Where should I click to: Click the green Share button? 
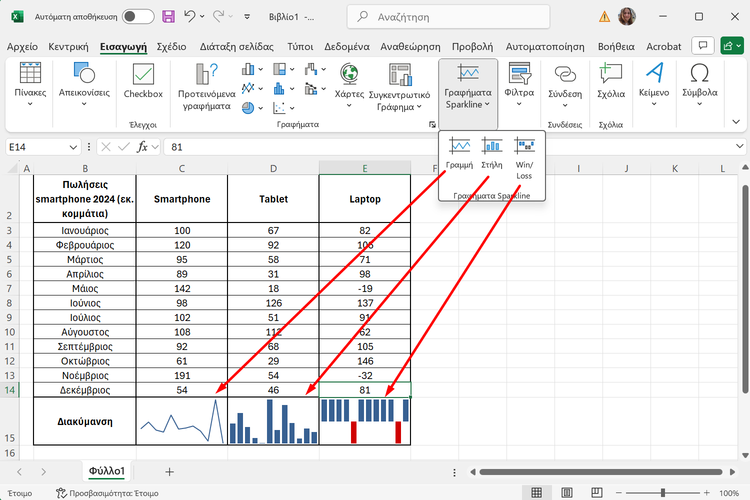tap(732, 46)
